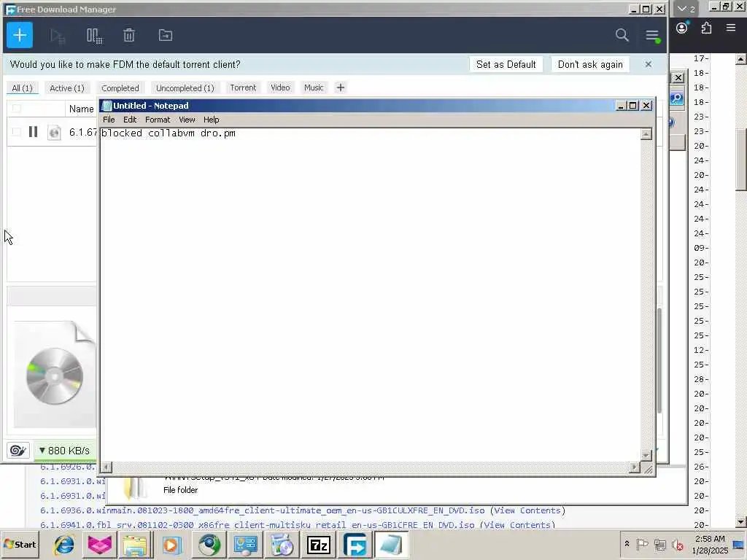Click the disc file icon in download row
The image size is (747, 560).
pos(54,132)
